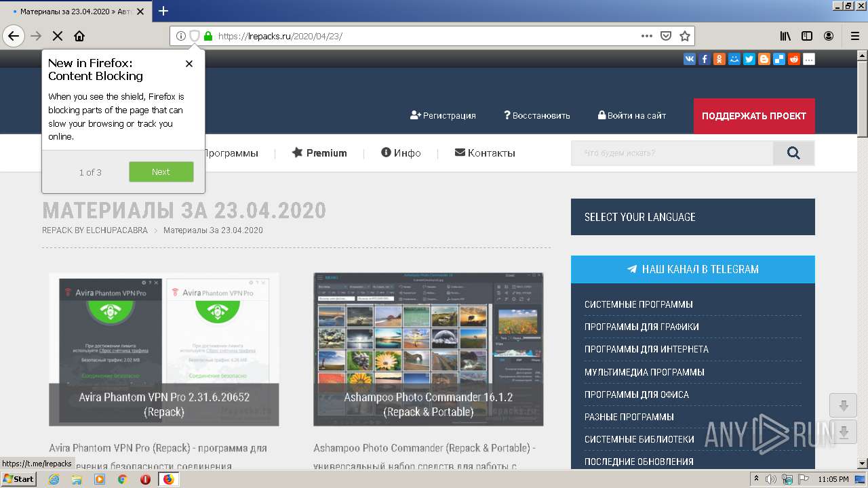Viewport: 868px width, 488px height.
Task: Open ПРОГРАММЫ ДЛЯ ГРАФИКИ category
Action: (642, 327)
